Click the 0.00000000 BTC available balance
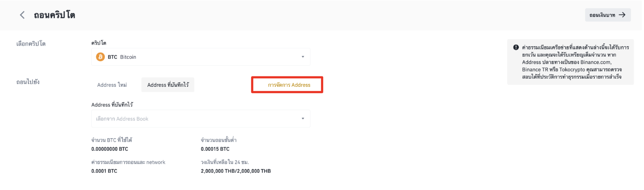 110,149
